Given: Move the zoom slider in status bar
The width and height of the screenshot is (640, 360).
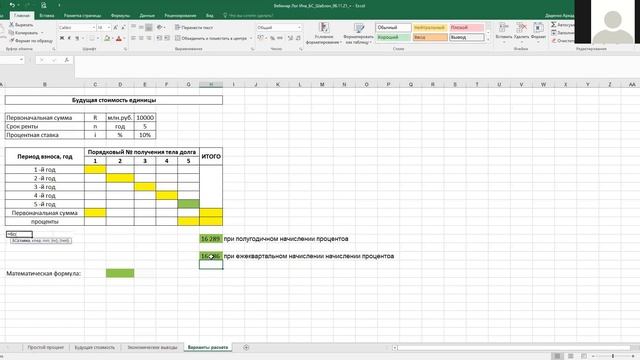Looking at the screenshot, I should click(613, 356).
